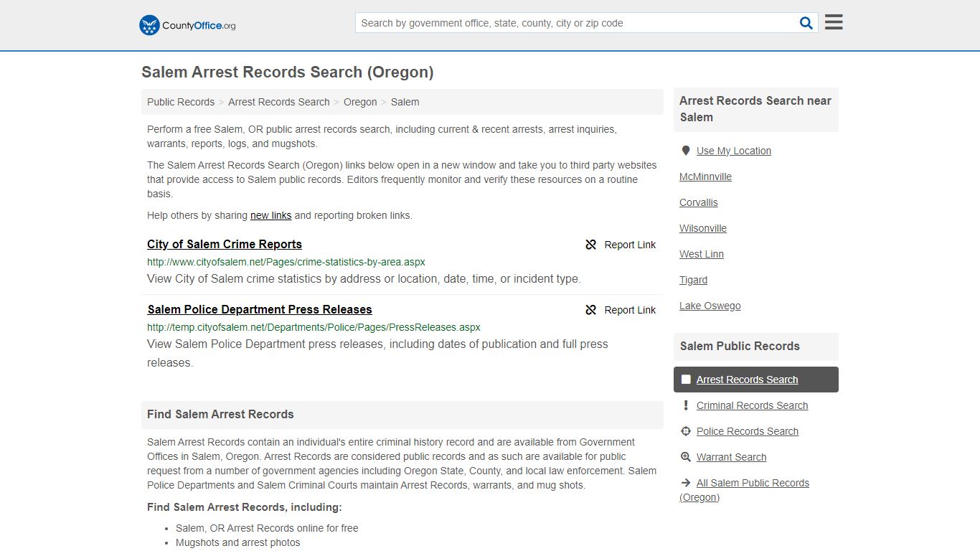Click broken-link icon for Salem Police Press Releases

point(591,310)
